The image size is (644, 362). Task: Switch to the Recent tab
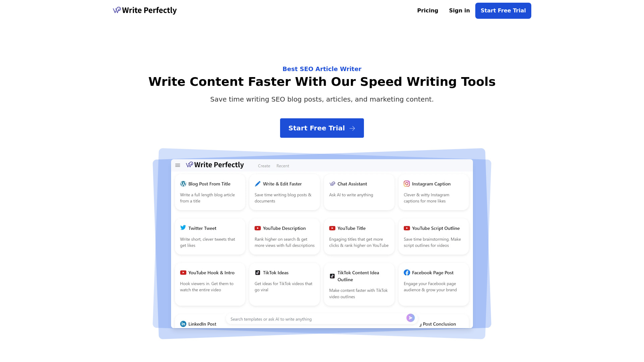coord(283,166)
